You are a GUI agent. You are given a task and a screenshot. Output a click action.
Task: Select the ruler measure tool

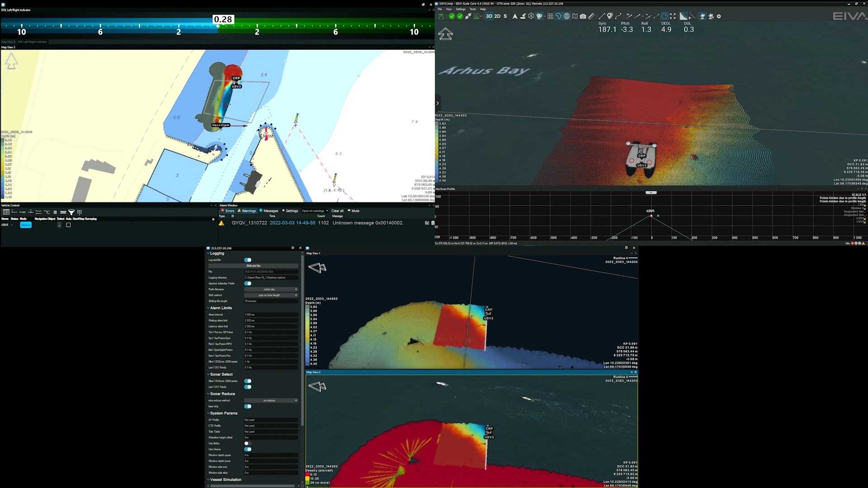tap(591, 16)
